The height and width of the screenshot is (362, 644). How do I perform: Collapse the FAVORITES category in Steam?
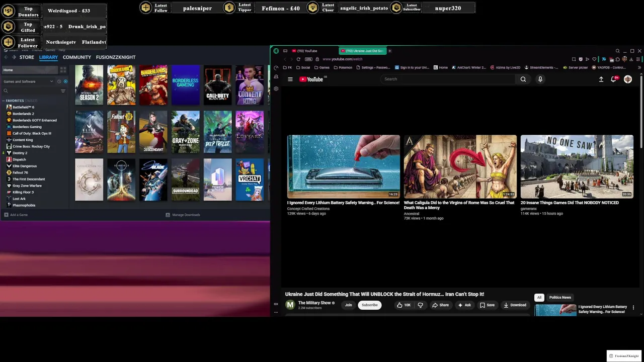point(4,101)
